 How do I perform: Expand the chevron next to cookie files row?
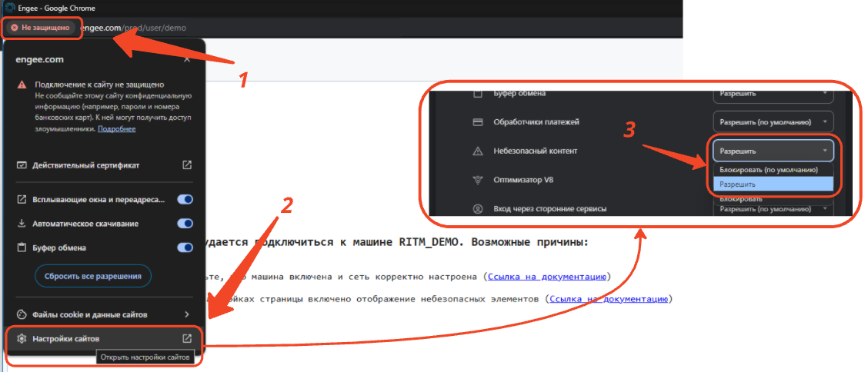[187, 314]
